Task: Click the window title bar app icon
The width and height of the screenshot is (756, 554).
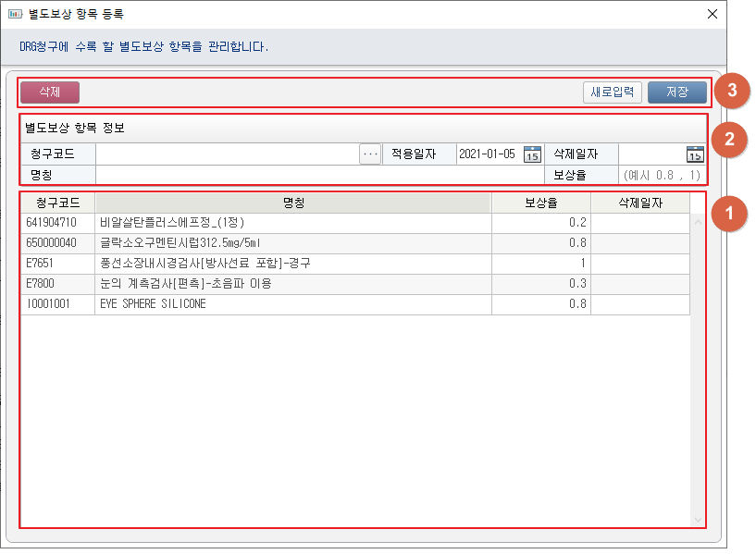Action: click(x=15, y=14)
